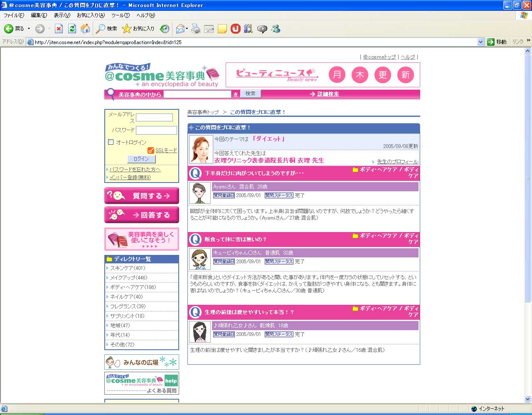The width and height of the screenshot is (532, 415).
Task: Open the History toolbar icon
Action: pos(165,29)
